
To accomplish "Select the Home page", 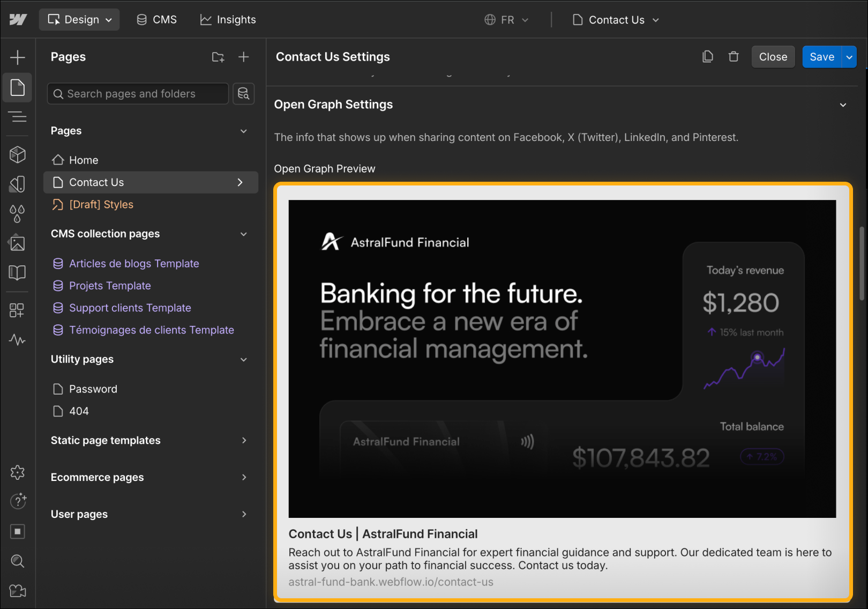I will (x=151, y=160).
